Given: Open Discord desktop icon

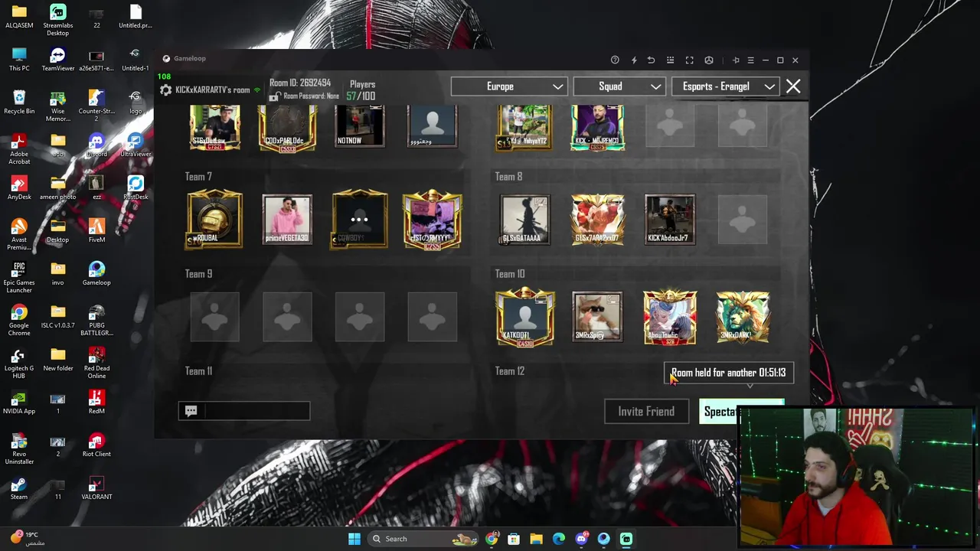Looking at the screenshot, I should (96, 145).
